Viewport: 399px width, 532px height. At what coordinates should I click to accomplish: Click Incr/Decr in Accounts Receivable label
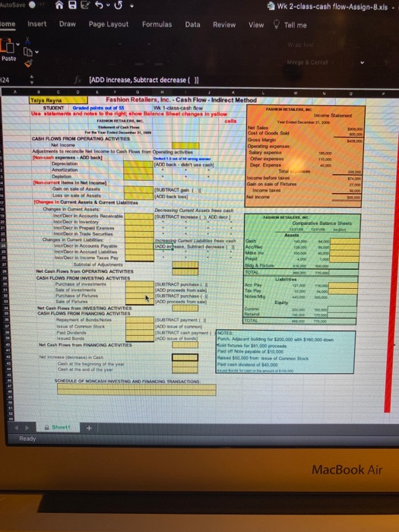pos(88,216)
